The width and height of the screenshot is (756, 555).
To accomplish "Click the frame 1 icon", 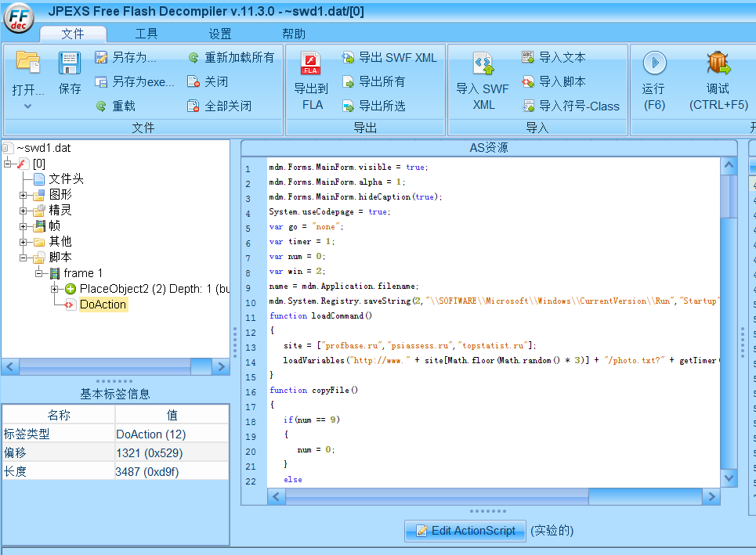I will coord(55,273).
